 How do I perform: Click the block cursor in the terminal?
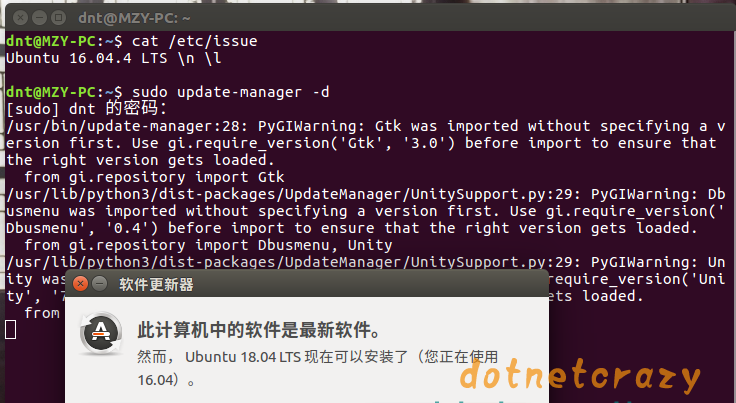11,329
